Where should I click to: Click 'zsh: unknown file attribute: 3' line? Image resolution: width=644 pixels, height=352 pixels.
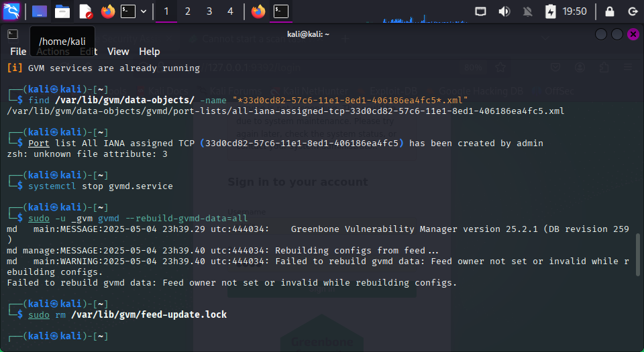(87, 154)
